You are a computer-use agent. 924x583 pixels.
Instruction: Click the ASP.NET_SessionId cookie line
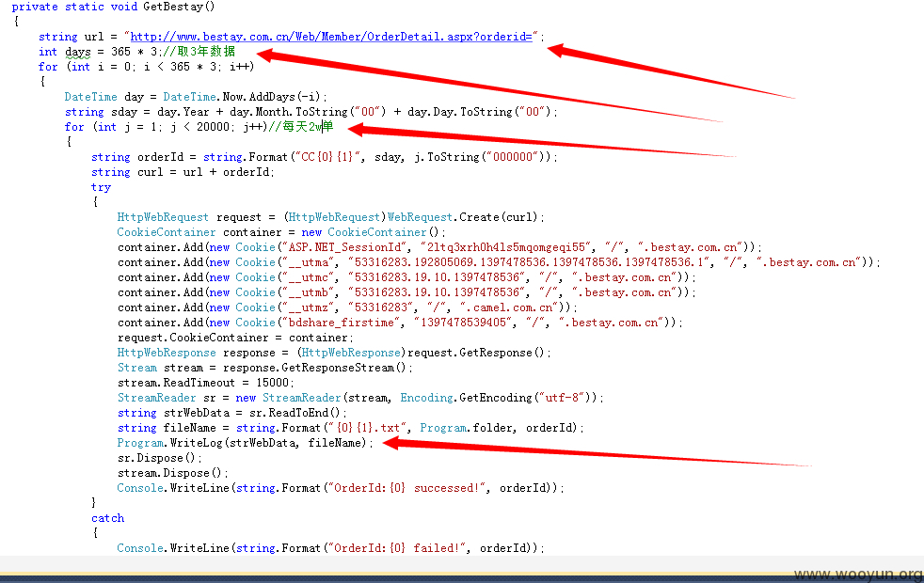439,247
